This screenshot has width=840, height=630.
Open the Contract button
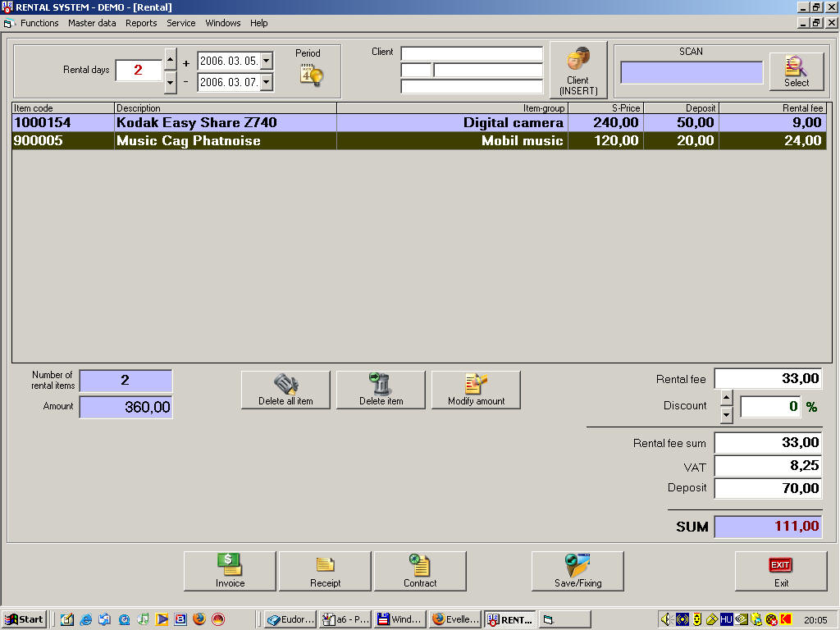tap(420, 571)
